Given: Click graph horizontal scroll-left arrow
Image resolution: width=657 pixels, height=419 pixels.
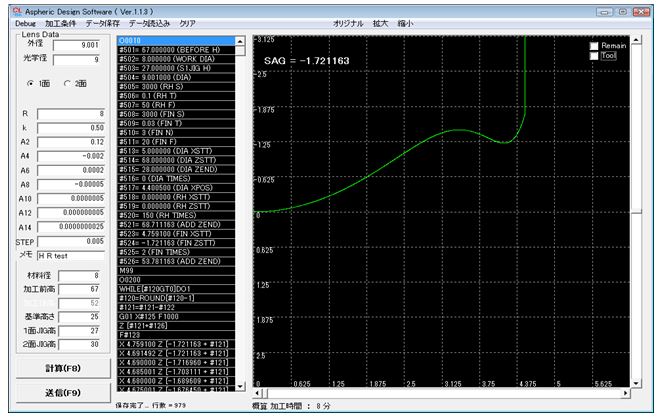Looking at the screenshot, I should [x=258, y=393].
